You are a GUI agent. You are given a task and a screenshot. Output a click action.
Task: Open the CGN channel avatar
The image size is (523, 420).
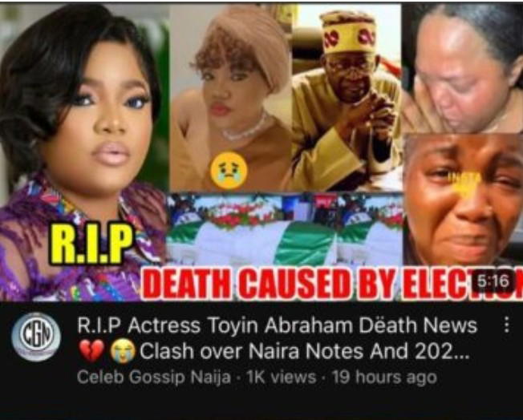coord(36,337)
